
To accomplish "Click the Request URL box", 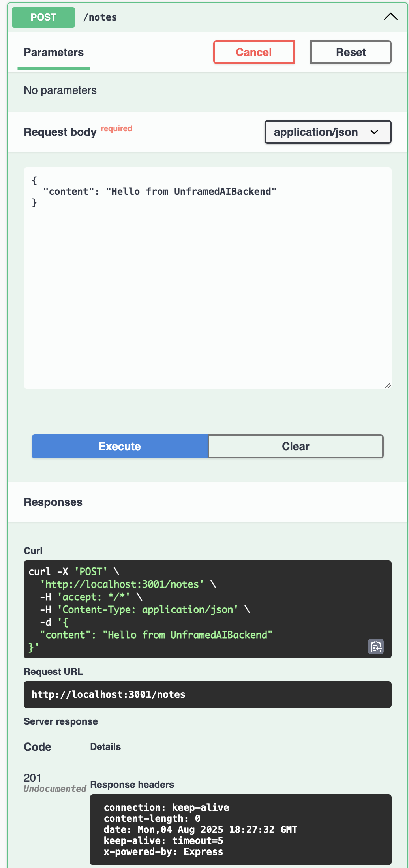I will point(207,694).
